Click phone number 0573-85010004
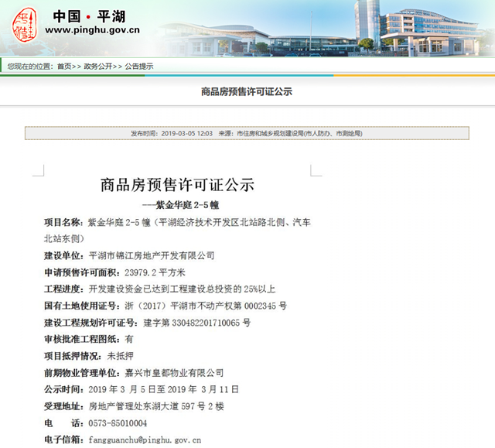 (118, 423)
